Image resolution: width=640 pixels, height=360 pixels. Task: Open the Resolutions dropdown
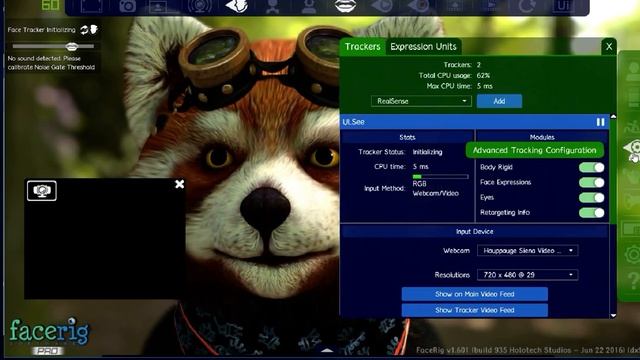(527, 275)
